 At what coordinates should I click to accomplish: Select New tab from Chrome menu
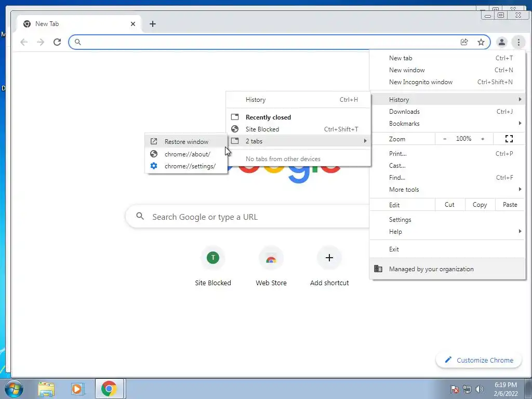point(447,58)
